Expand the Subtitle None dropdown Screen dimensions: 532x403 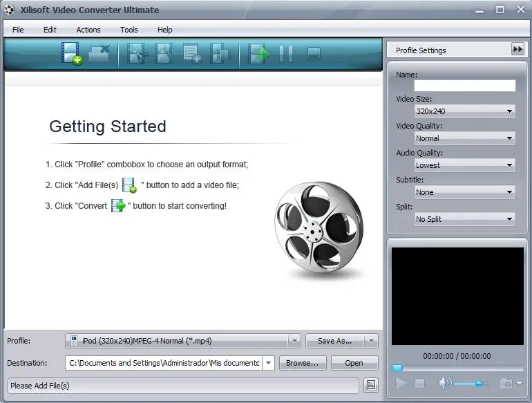[x=509, y=192]
